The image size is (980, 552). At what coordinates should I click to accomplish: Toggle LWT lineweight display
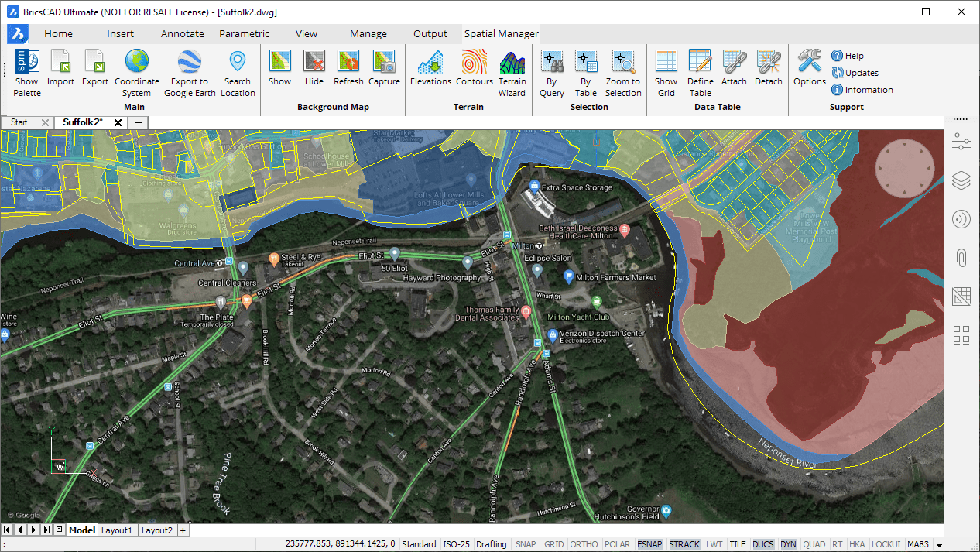714,544
